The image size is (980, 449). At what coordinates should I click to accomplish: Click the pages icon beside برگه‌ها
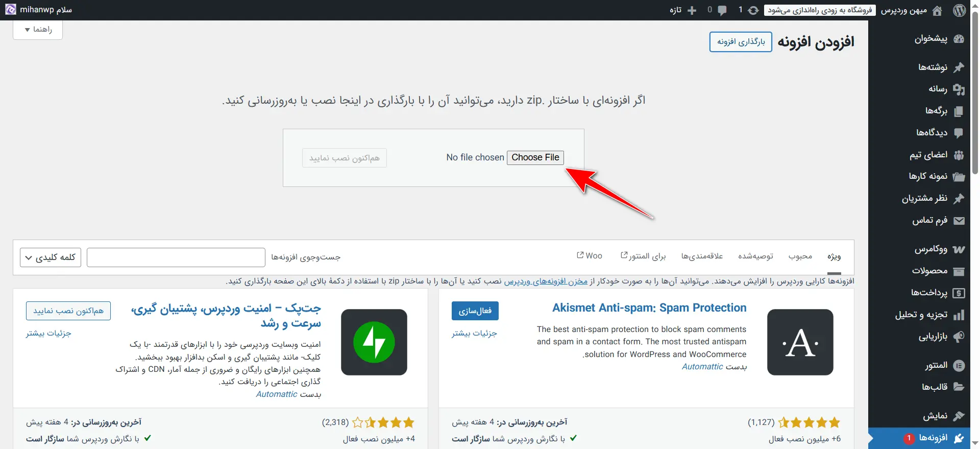tap(959, 111)
